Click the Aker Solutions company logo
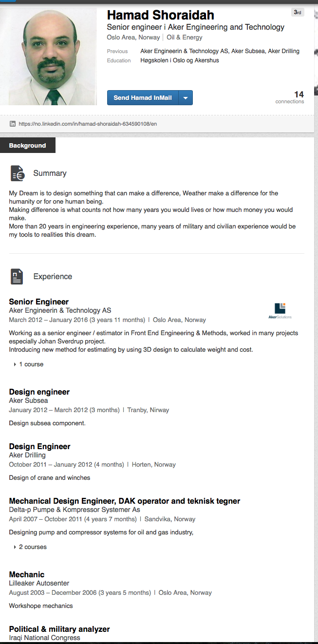 click(280, 311)
